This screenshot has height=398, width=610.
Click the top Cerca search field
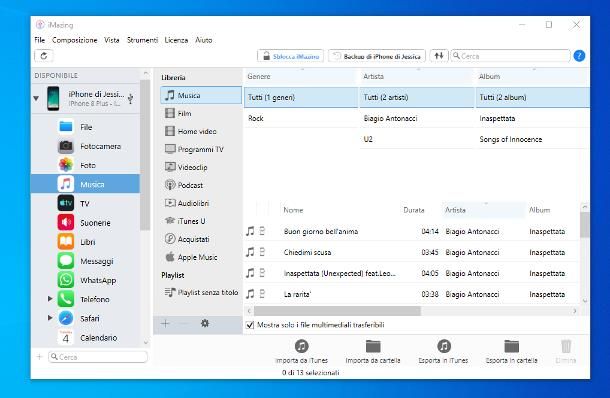point(510,56)
